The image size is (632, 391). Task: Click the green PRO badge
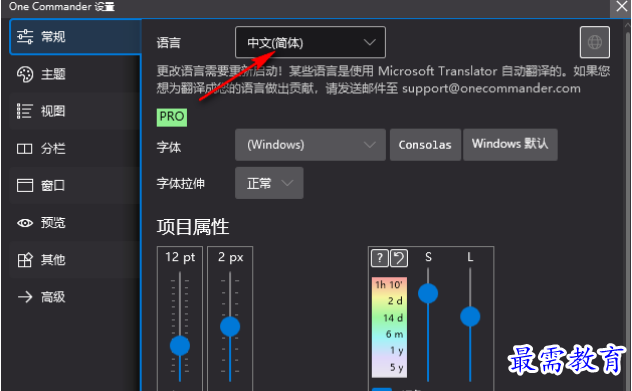pyautogui.click(x=172, y=117)
